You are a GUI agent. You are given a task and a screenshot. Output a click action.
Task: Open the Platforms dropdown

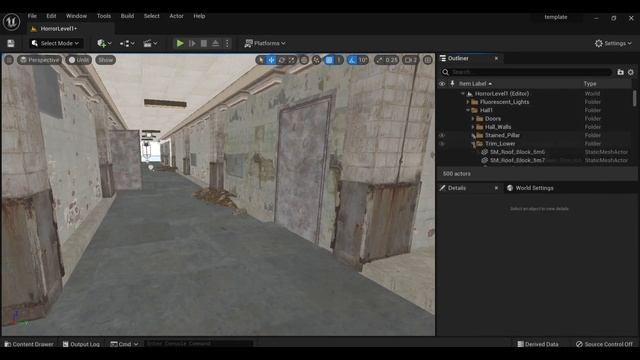click(x=265, y=43)
